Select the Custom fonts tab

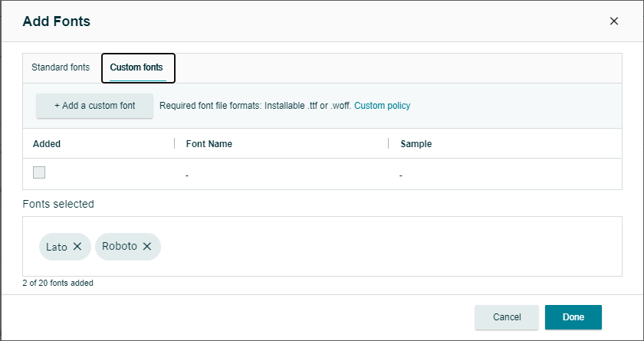tap(137, 67)
